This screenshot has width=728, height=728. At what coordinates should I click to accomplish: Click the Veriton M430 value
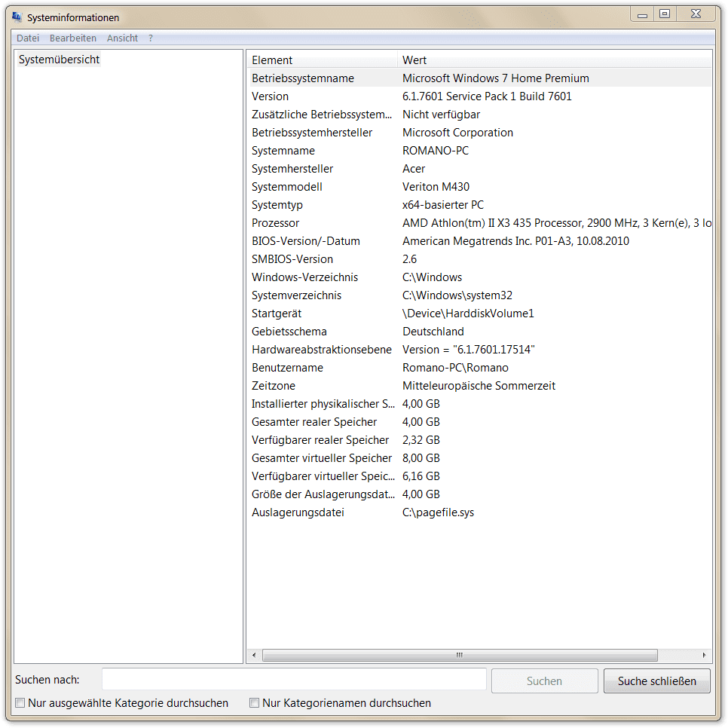coord(436,187)
